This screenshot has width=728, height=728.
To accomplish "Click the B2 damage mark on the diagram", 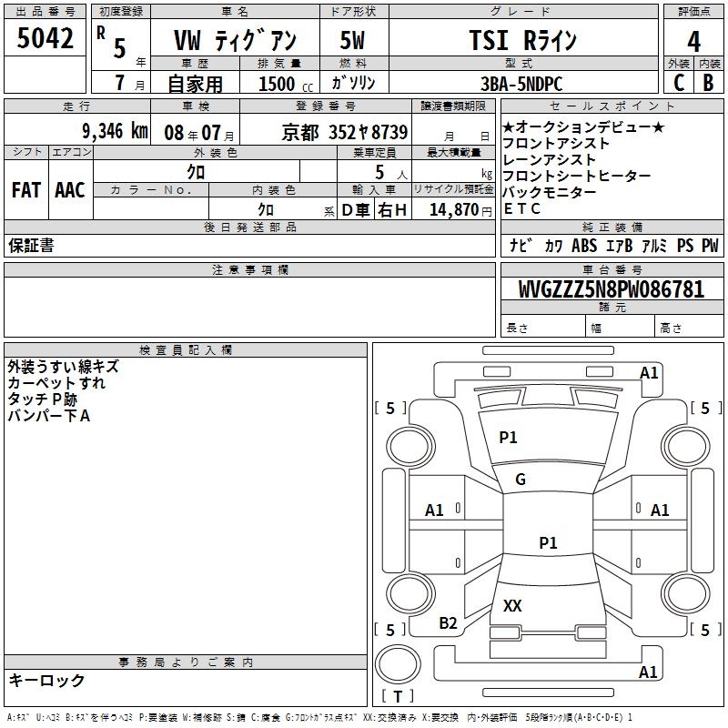I will click(x=448, y=622).
